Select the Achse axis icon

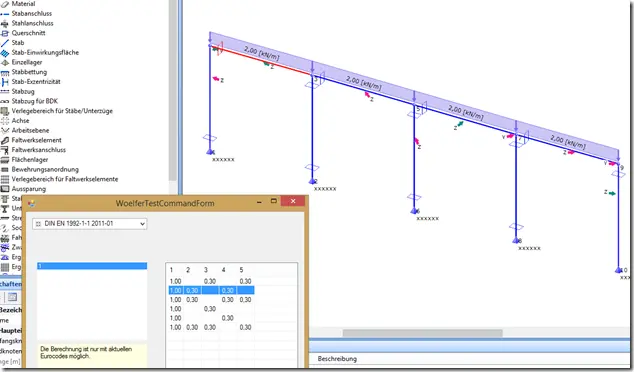pos(5,120)
